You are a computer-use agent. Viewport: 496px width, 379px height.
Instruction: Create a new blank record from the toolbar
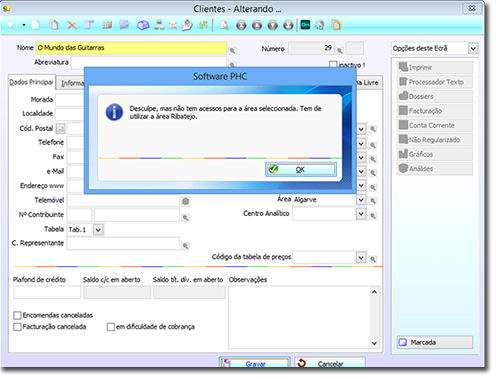tap(36, 25)
